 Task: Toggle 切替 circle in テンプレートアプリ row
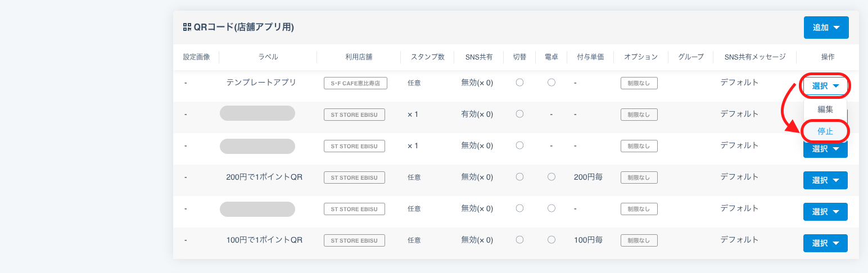pyautogui.click(x=519, y=83)
